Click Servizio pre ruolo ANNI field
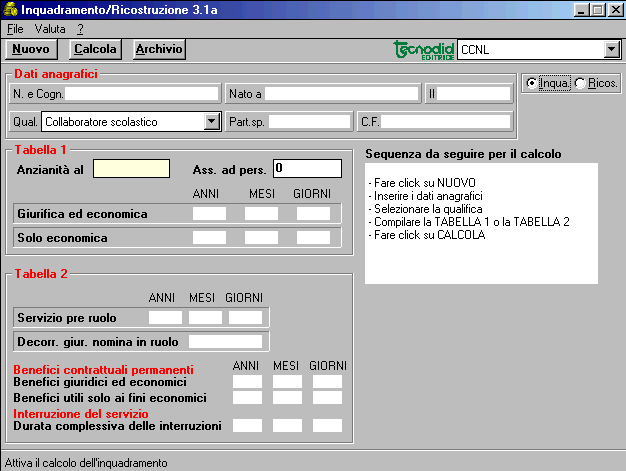Viewport: 626px width, 471px height. coord(165,317)
